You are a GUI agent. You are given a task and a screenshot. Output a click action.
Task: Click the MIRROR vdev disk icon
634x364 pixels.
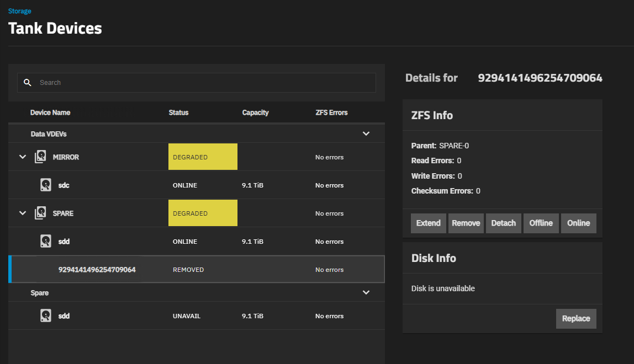[x=40, y=157]
